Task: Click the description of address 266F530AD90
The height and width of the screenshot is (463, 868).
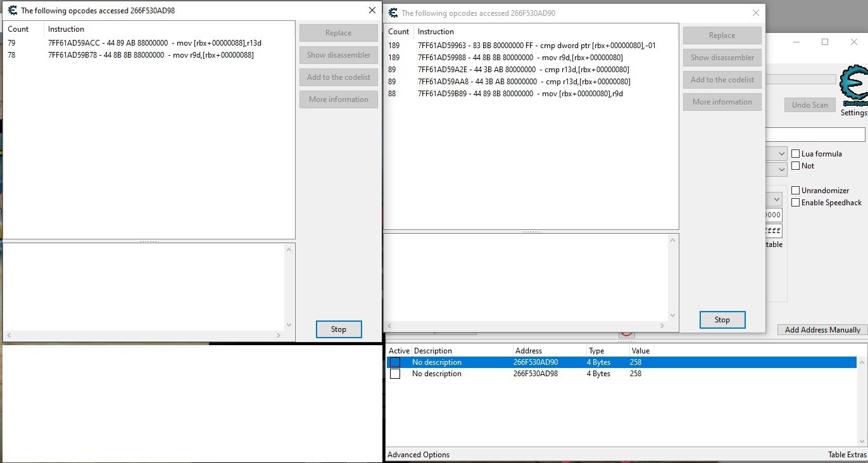Action: (x=437, y=362)
